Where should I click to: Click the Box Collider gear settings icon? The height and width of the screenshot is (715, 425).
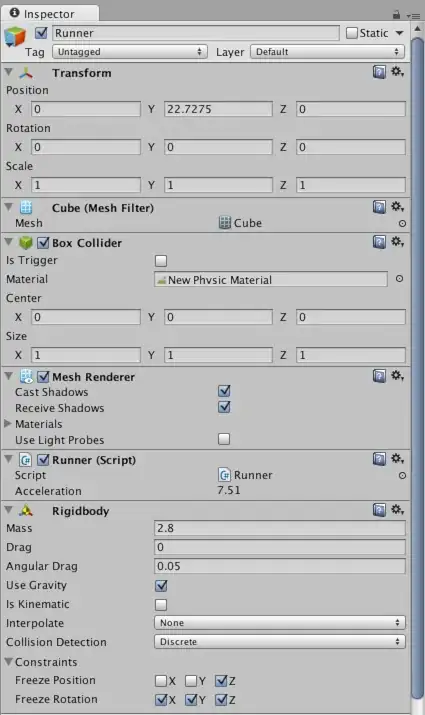click(x=397, y=242)
